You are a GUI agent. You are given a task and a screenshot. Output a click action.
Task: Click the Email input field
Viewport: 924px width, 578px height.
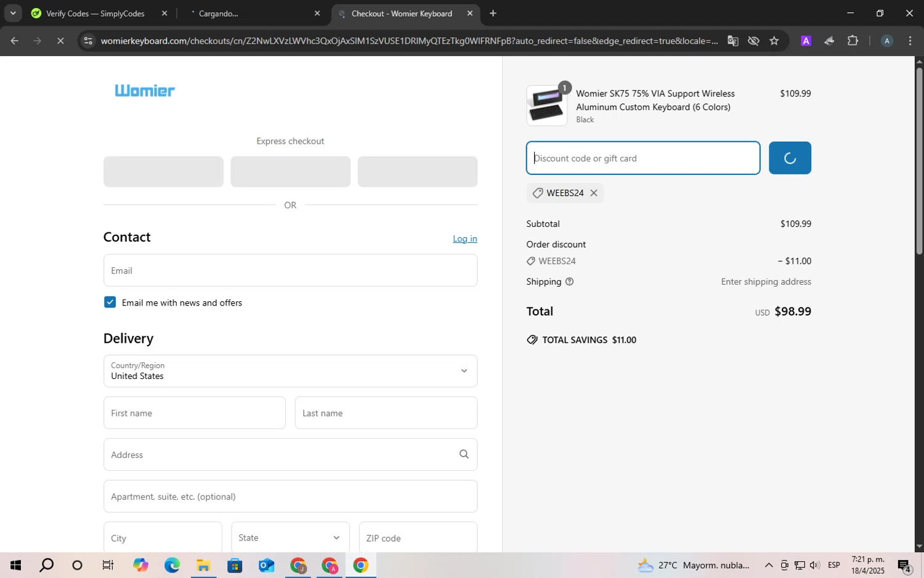290,270
